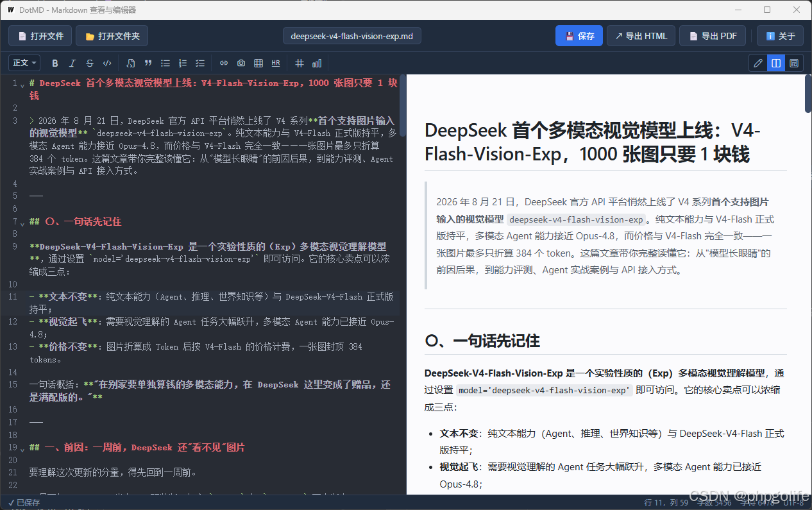The height and width of the screenshot is (510, 812).
Task: Insert inline code with the </> icon
Action: coord(107,63)
